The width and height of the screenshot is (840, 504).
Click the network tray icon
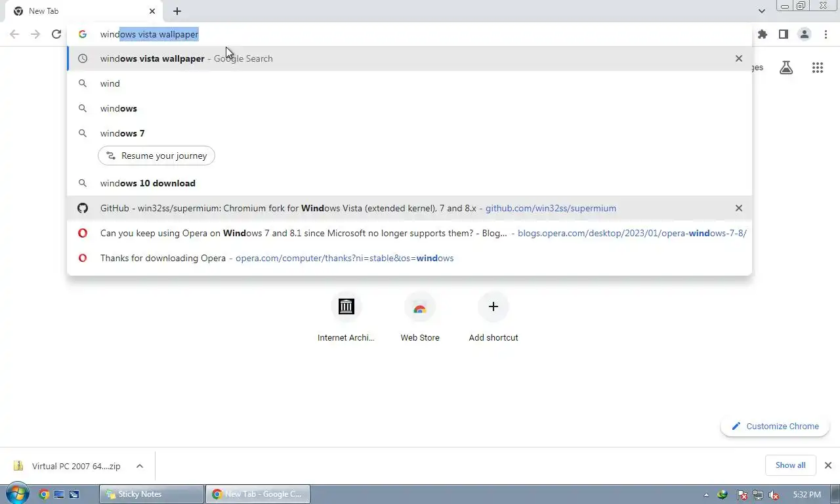(x=758, y=495)
